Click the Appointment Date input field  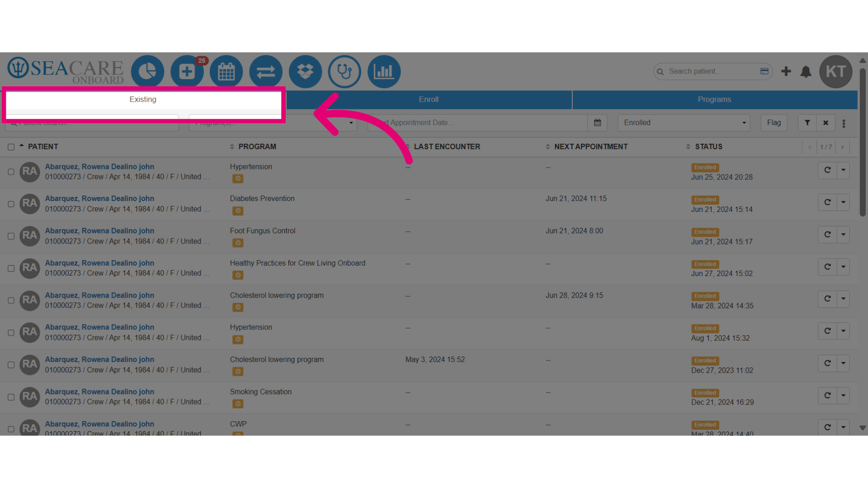tap(477, 122)
